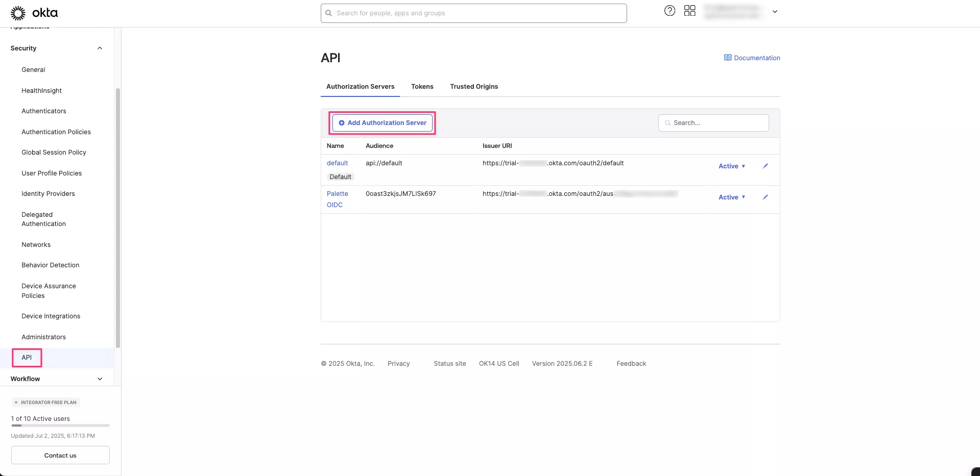The width and height of the screenshot is (980, 476).
Task: Click the magnifier in the server search box
Action: click(x=668, y=123)
